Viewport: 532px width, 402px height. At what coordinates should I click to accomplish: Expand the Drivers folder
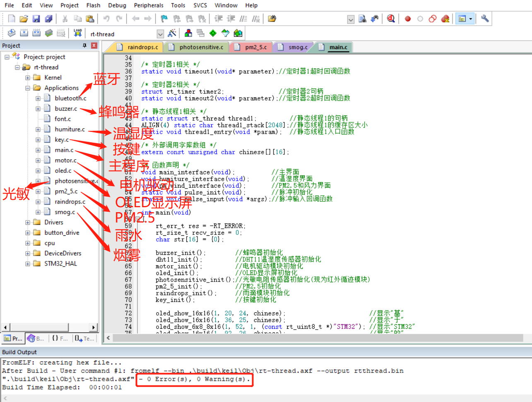(x=28, y=223)
